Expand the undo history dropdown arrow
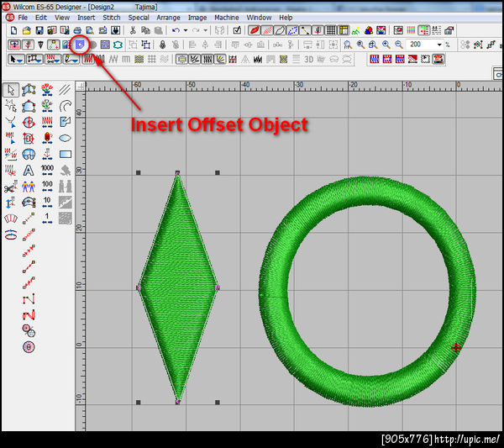Screen dimensions: 504x448 [186, 30]
